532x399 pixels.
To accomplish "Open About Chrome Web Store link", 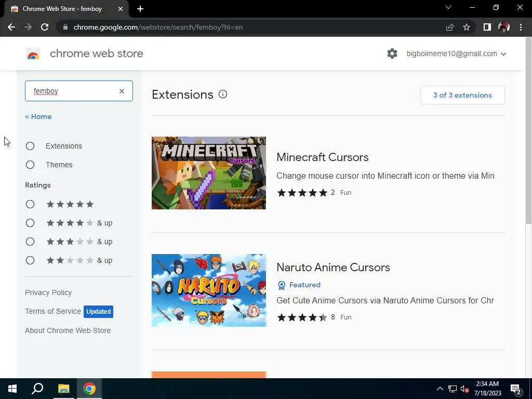I will 68,330.
